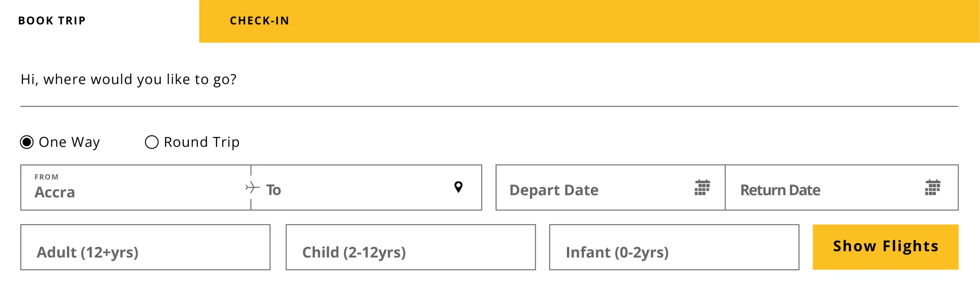
Task: Click the Return Date field
Action: [823, 190]
